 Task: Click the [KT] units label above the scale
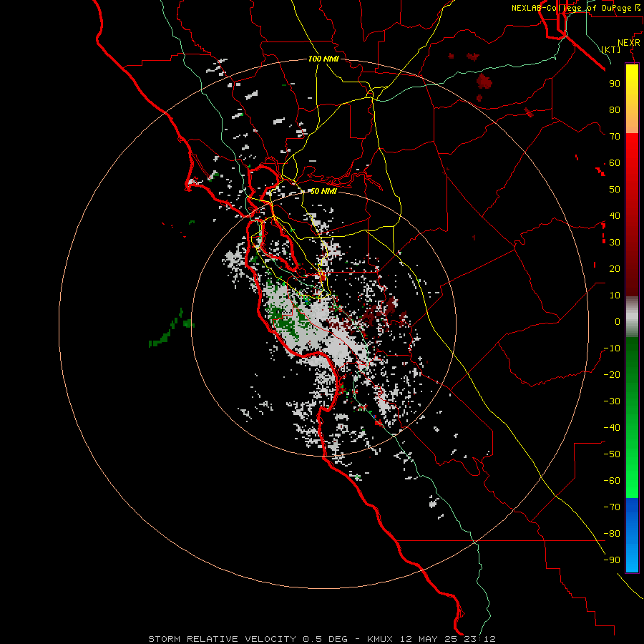pyautogui.click(x=611, y=49)
